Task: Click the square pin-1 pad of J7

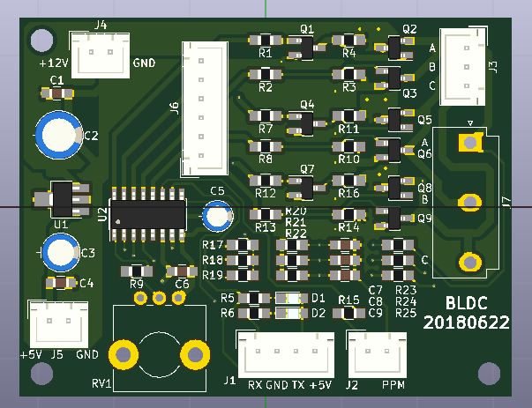Action: click(470, 143)
